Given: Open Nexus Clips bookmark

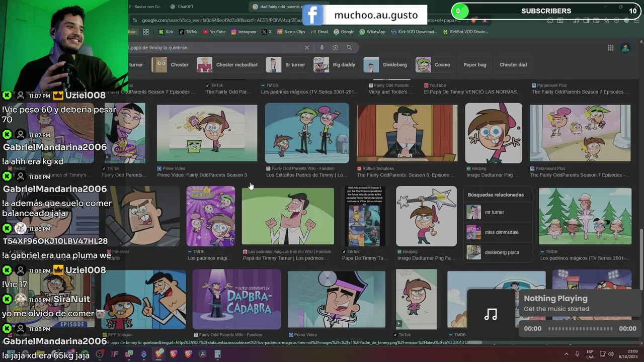Looking at the screenshot, I should point(291,32).
